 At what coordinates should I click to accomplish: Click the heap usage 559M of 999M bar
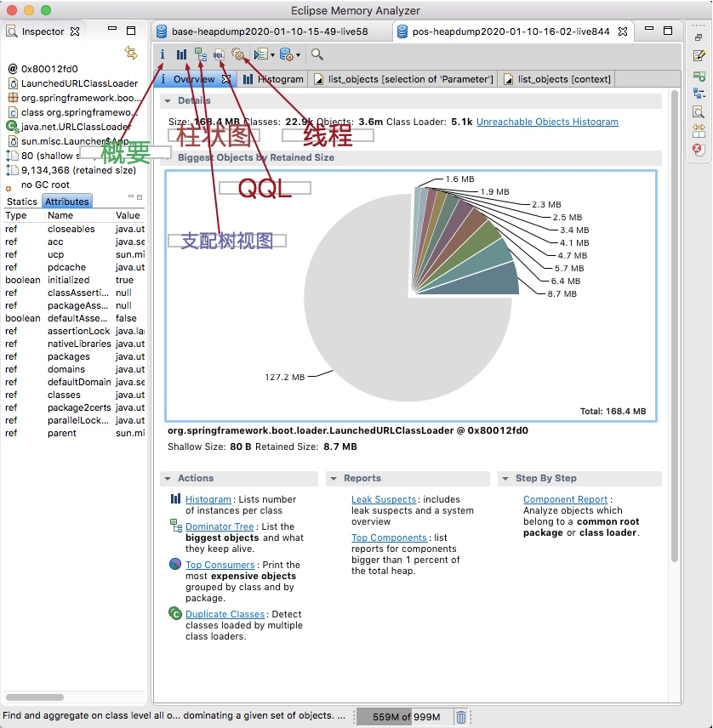click(x=406, y=717)
